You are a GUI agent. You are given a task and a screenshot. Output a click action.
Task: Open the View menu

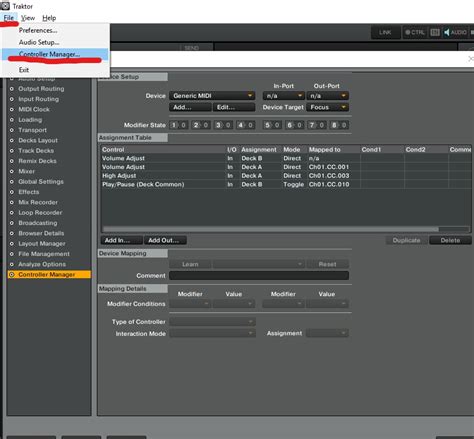28,18
